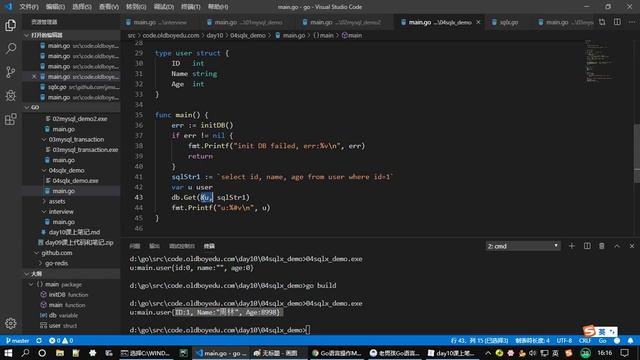Click line 43 column position status item
The height and width of the screenshot is (360, 640).
[480, 340]
